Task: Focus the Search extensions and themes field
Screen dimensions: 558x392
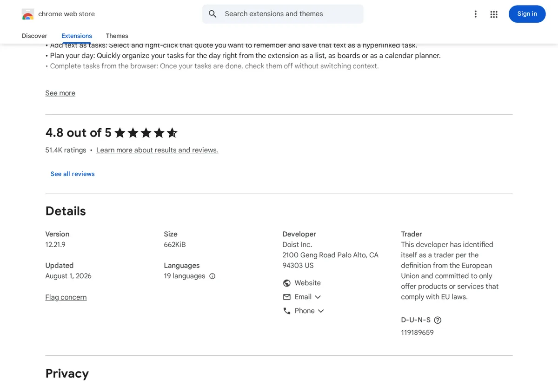Action: coord(283,14)
